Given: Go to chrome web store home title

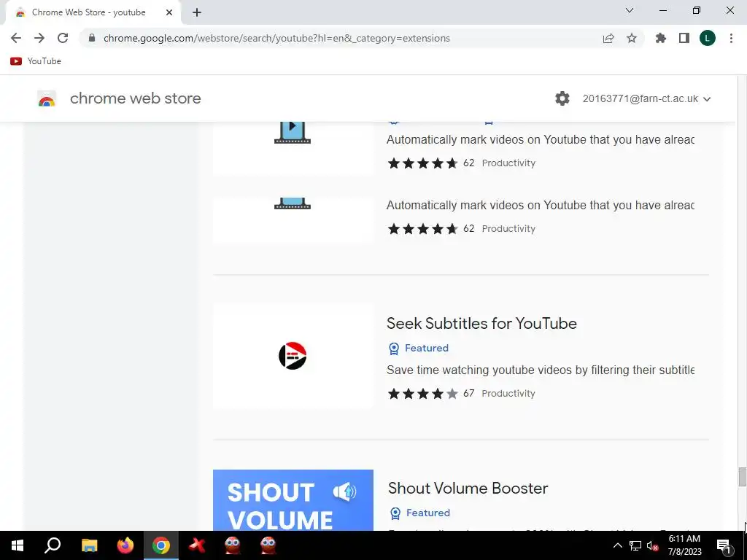Looking at the screenshot, I should [135, 98].
